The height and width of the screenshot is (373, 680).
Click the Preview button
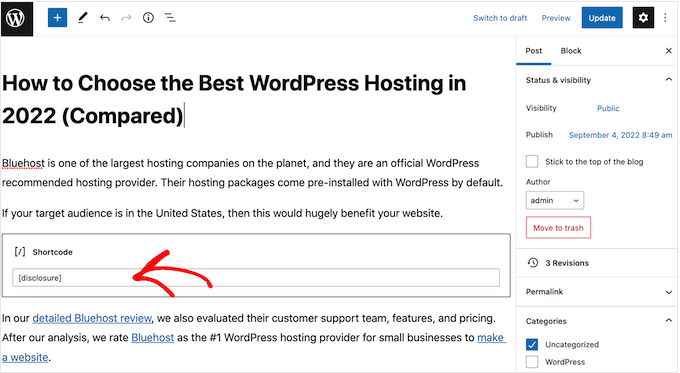point(556,18)
